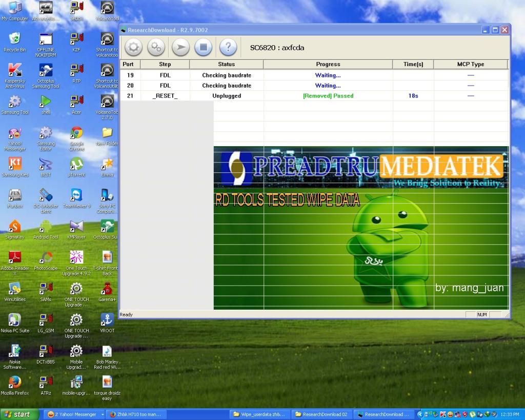Launch Kaspersky Anti-Virus desktop shortcut
Image resolution: width=525 pixels, height=420 pixels.
(x=15, y=76)
